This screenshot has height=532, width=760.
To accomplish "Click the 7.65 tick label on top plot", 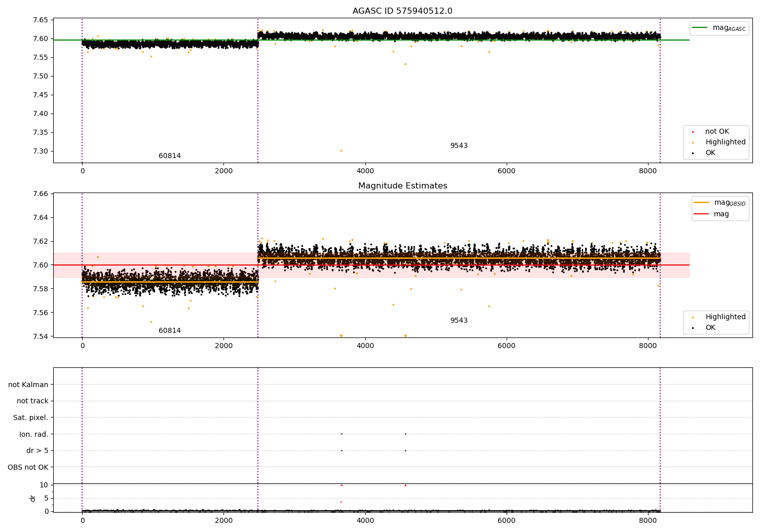I will [x=40, y=20].
